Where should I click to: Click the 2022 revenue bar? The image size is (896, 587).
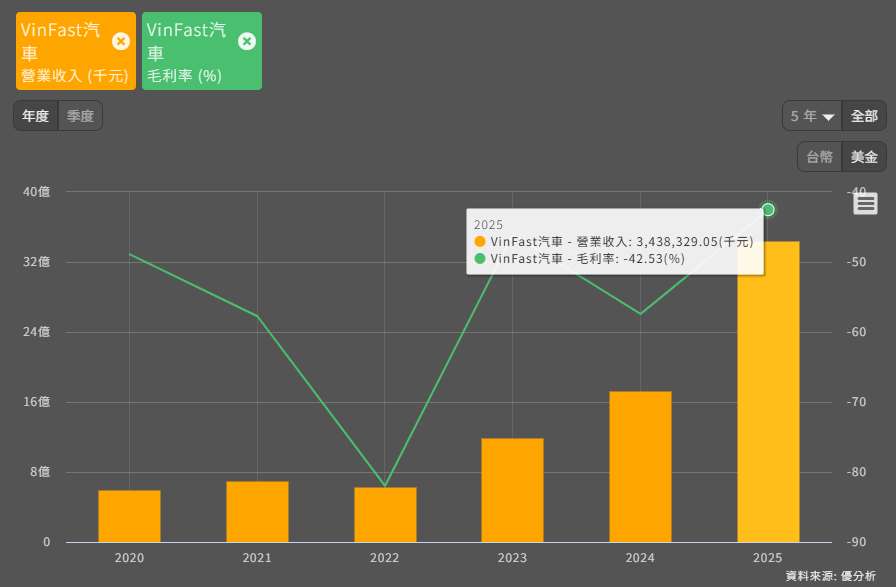[x=385, y=515]
